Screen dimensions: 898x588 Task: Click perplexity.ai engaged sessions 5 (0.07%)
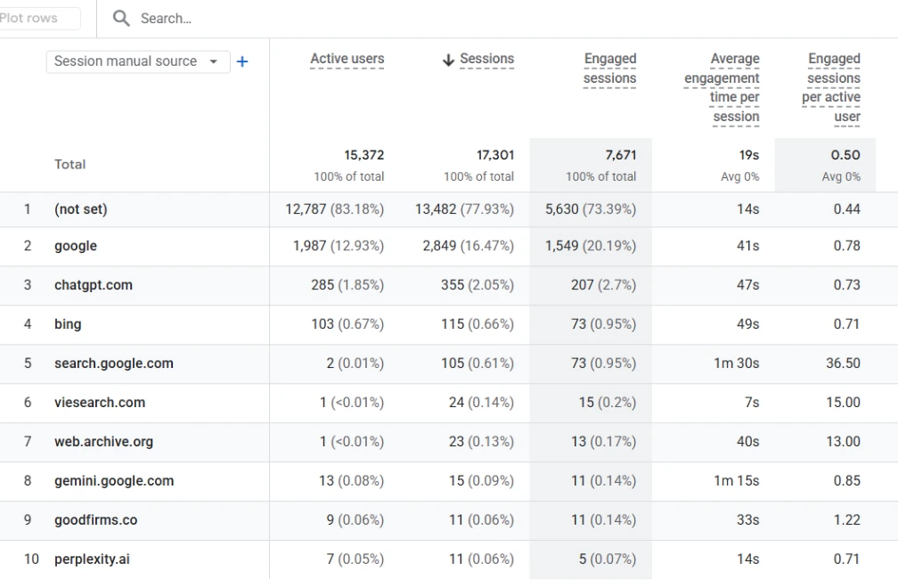(608, 559)
